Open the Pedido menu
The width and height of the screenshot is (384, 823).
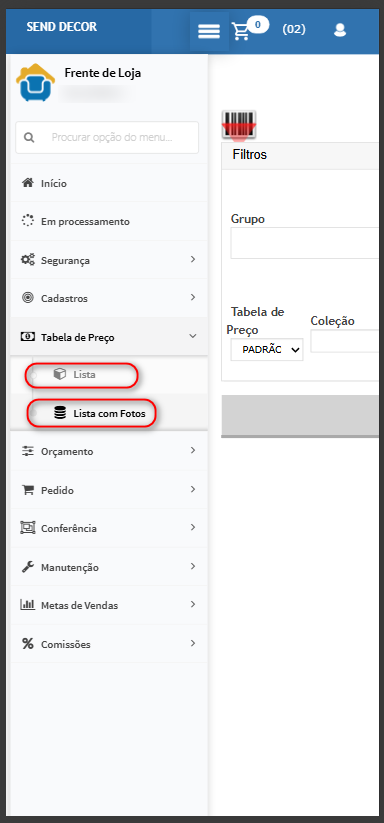109,490
